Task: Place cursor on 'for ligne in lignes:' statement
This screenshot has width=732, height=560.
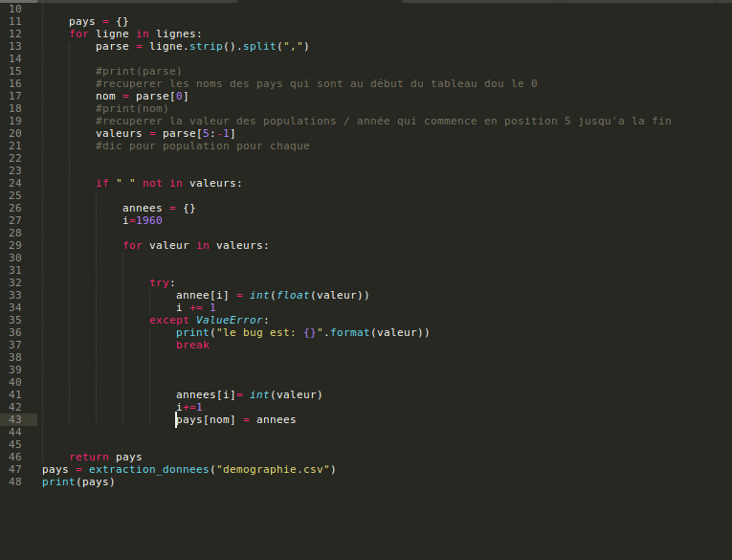Action: pos(135,34)
